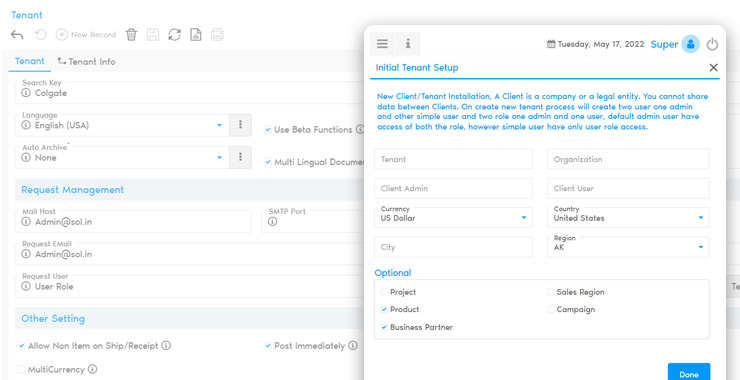Click the back arrow toolbar icon
Image resolution: width=740 pixels, height=380 pixels.
click(x=17, y=34)
